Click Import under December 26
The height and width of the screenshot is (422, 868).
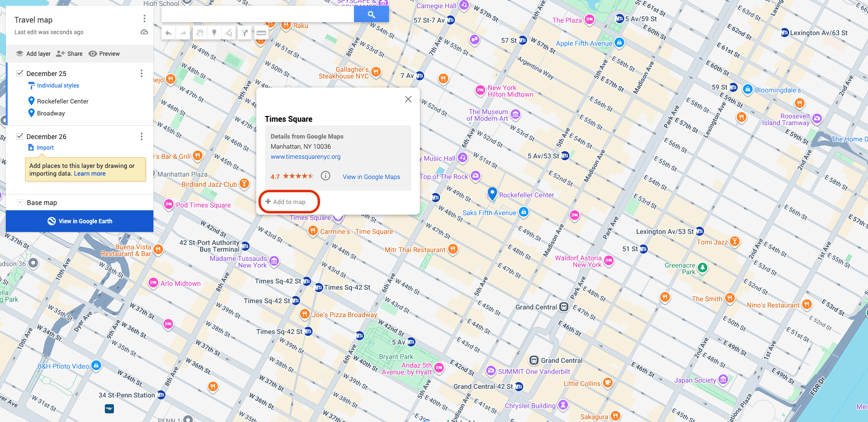pyautogui.click(x=41, y=148)
